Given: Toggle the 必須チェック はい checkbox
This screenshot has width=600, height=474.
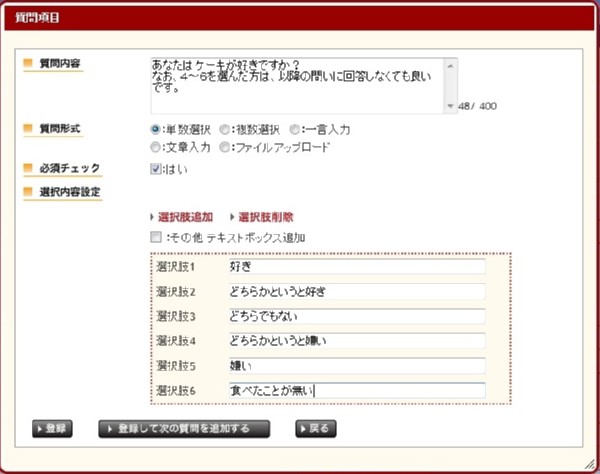Looking at the screenshot, I should click(x=155, y=168).
